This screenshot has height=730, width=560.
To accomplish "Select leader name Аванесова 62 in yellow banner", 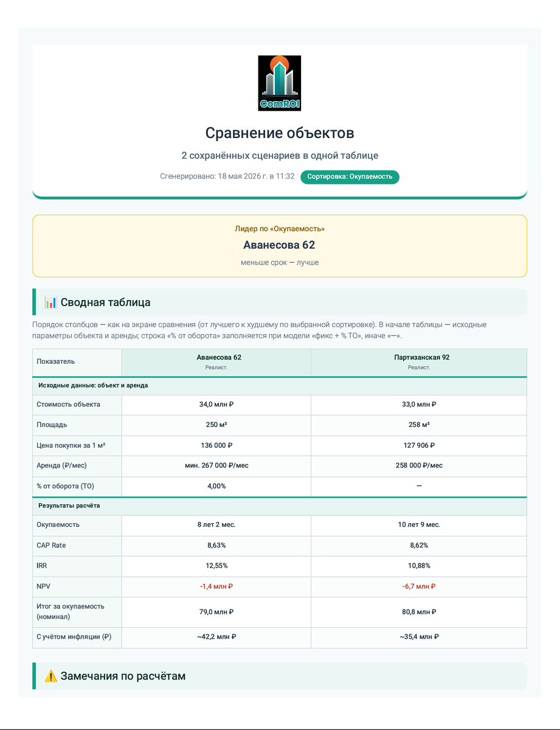I will coord(280,245).
